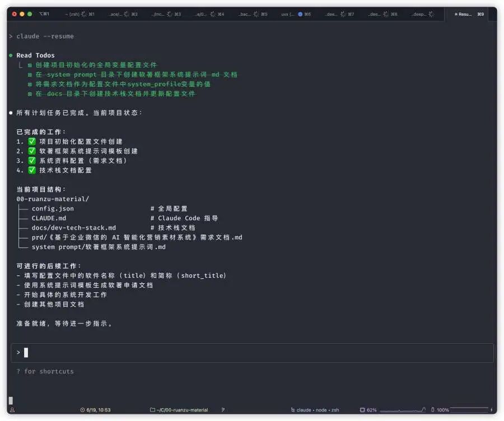
Task: Click the 当前项目结构 heading
Action: point(41,189)
